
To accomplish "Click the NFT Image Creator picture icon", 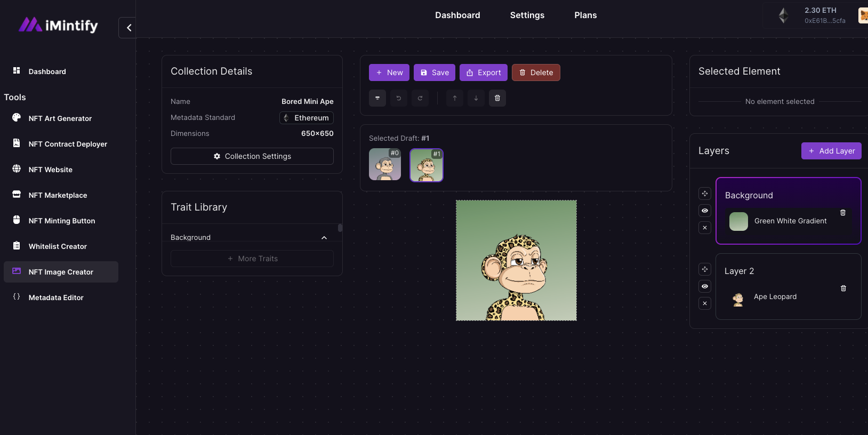I will (17, 271).
